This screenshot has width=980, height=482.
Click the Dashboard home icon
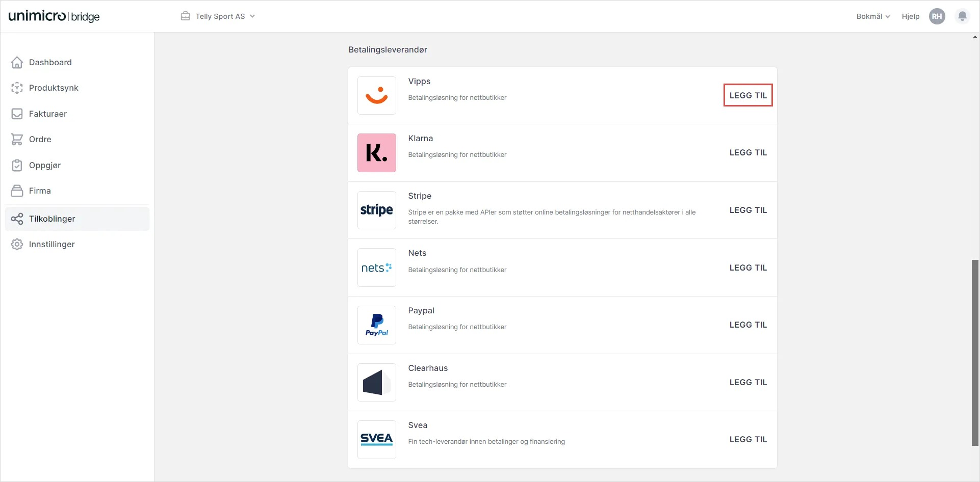pos(17,62)
